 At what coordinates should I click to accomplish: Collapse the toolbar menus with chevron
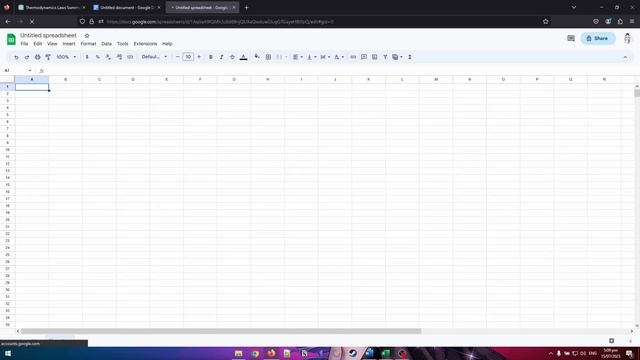pyautogui.click(x=625, y=57)
